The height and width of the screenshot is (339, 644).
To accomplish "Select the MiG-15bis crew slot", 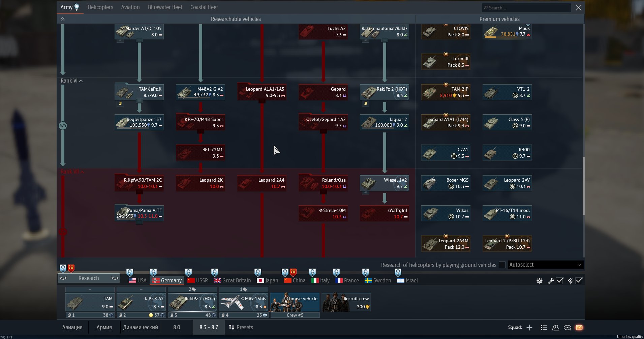I will [x=244, y=302].
